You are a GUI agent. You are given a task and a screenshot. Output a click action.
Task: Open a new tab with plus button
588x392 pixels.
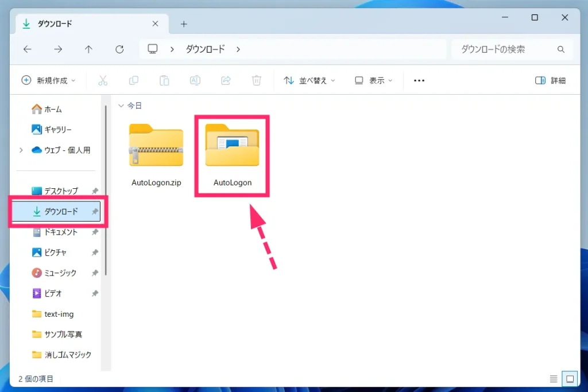(x=184, y=24)
